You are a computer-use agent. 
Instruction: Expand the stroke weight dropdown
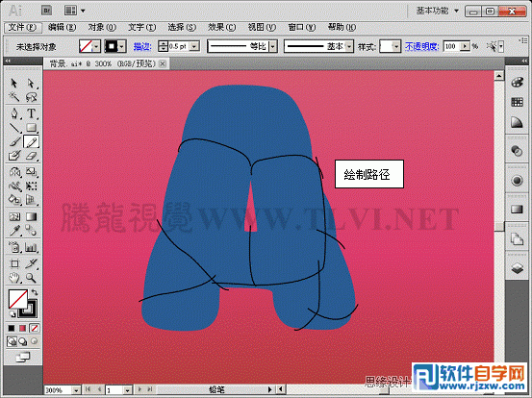194,46
